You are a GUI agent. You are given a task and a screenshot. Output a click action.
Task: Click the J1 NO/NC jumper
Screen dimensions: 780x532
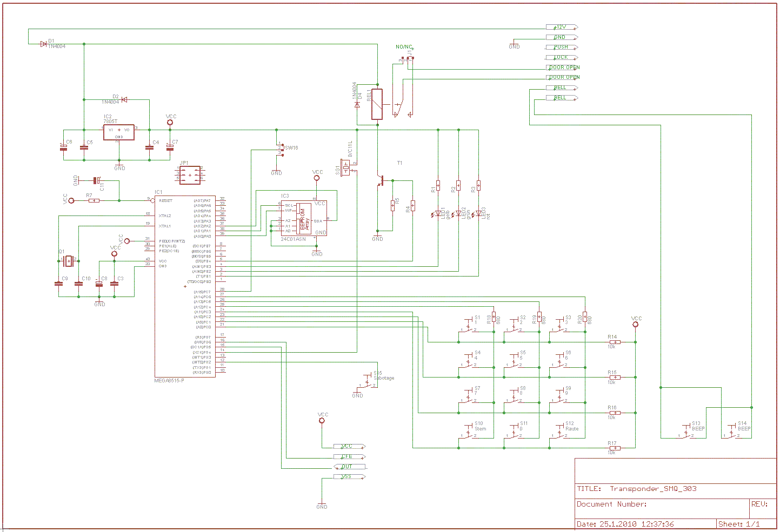[x=409, y=58]
